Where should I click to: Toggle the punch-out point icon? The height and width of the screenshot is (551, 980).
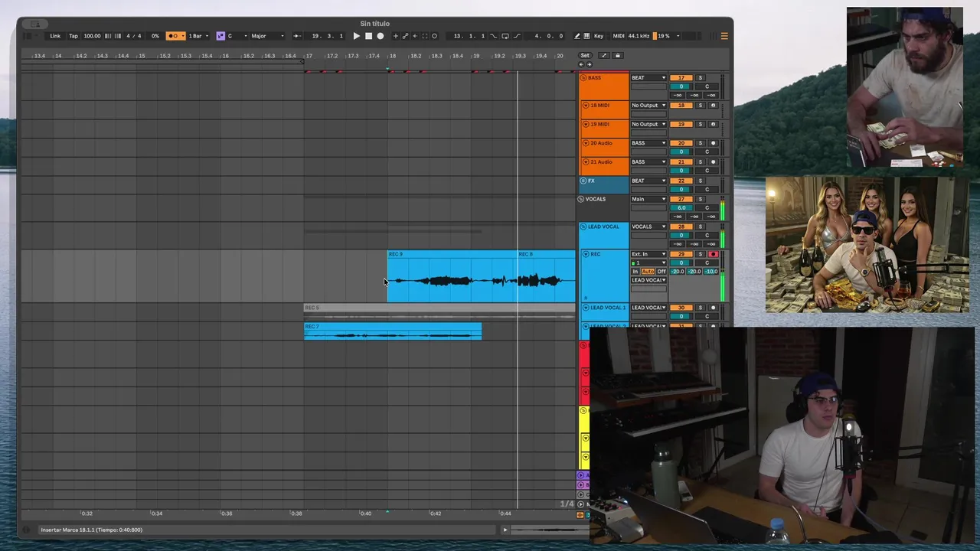[518, 36]
